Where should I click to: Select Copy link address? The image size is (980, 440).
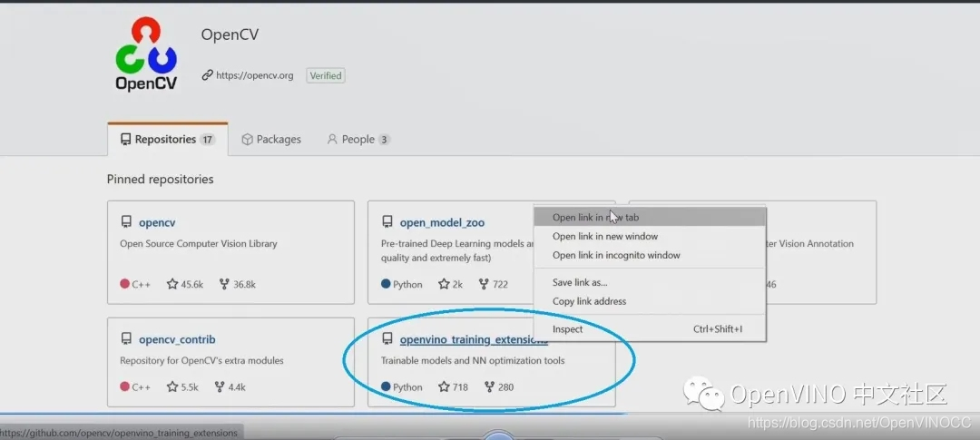pos(650,301)
